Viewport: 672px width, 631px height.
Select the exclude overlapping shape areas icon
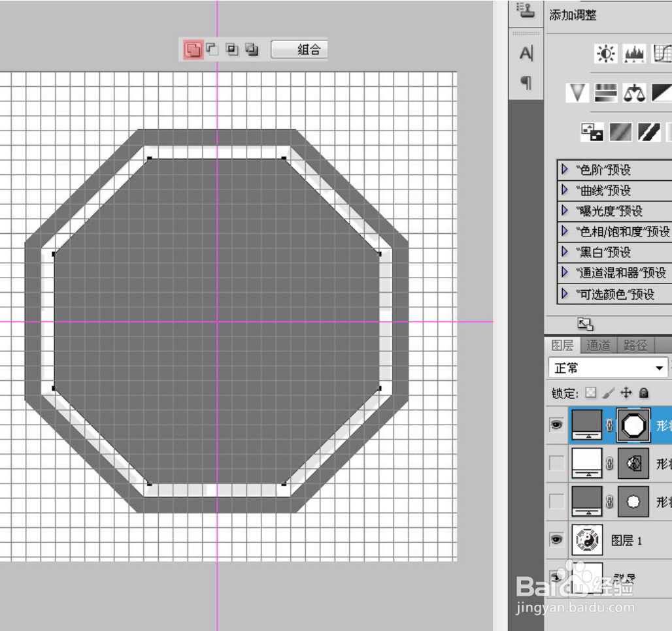point(252,50)
